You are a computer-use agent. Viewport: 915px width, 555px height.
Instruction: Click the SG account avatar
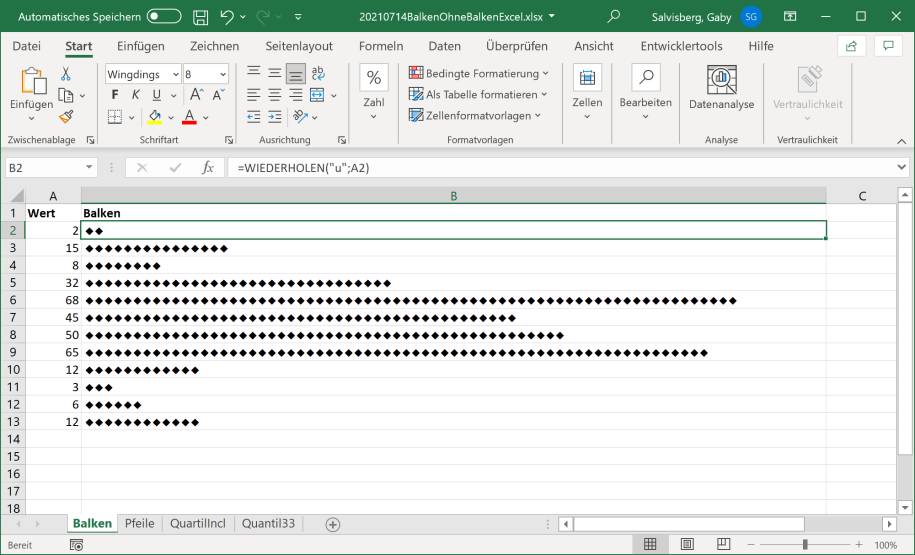pos(751,17)
